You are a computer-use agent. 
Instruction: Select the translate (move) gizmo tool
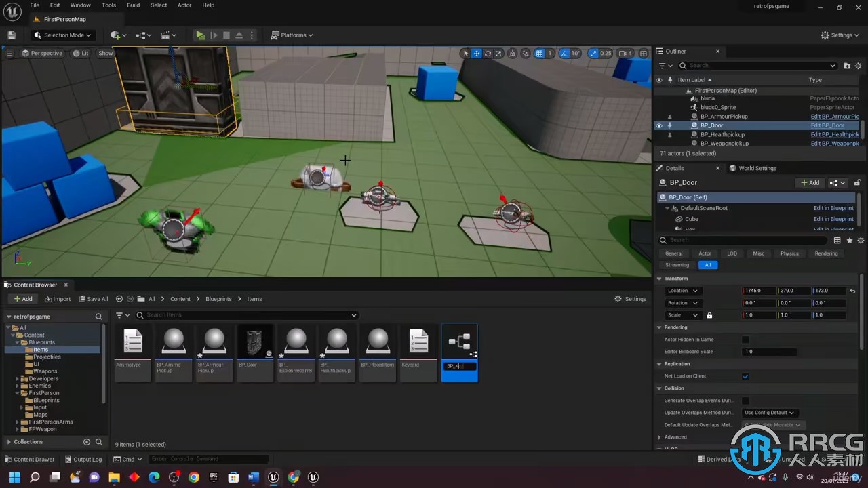tap(477, 54)
